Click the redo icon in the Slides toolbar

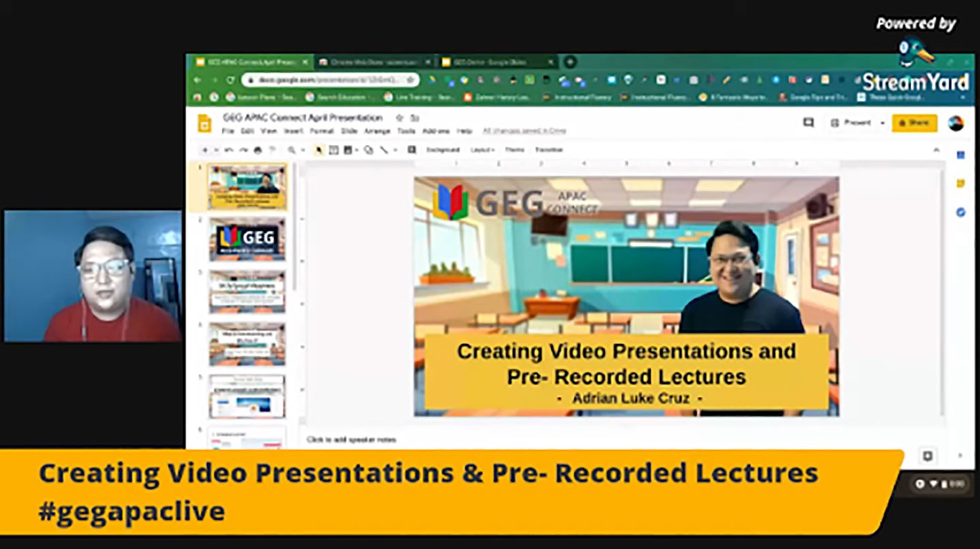point(243,150)
